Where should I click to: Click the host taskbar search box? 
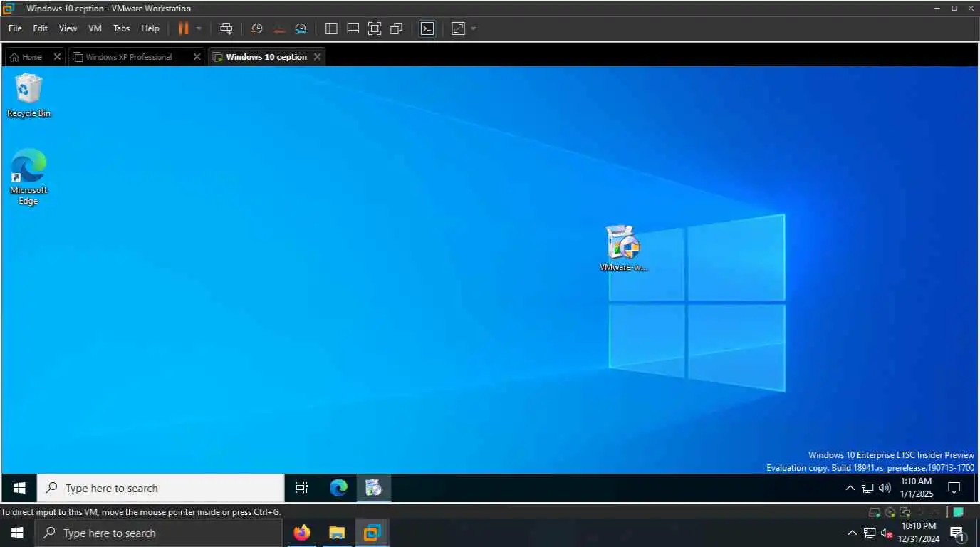click(158, 533)
